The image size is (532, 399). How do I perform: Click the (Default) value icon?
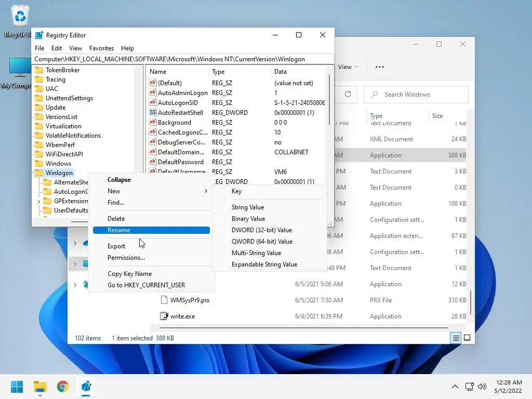click(x=153, y=83)
